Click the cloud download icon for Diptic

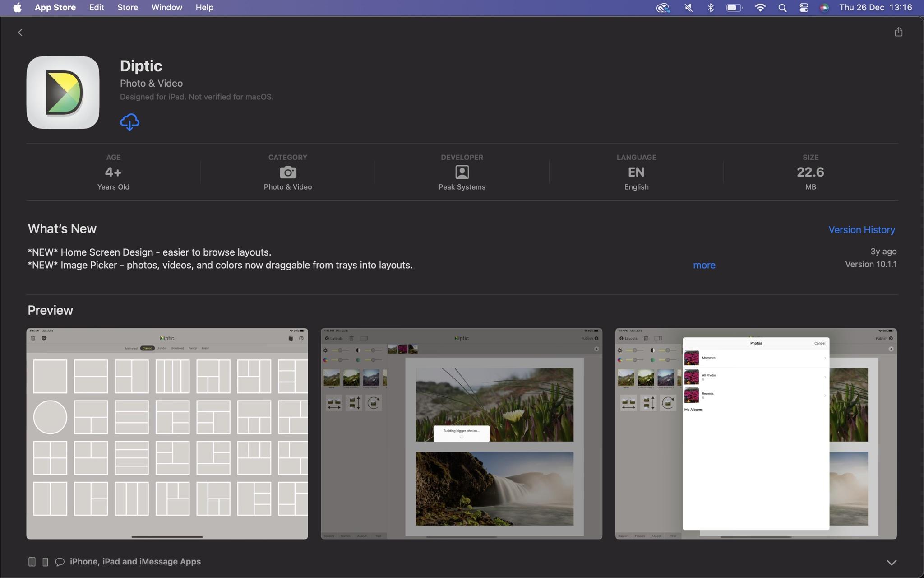click(x=129, y=122)
